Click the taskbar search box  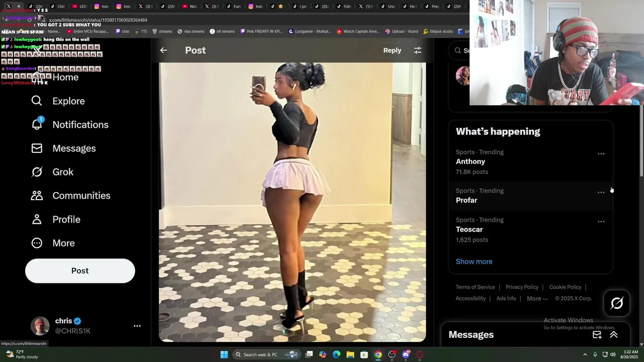[267, 354]
